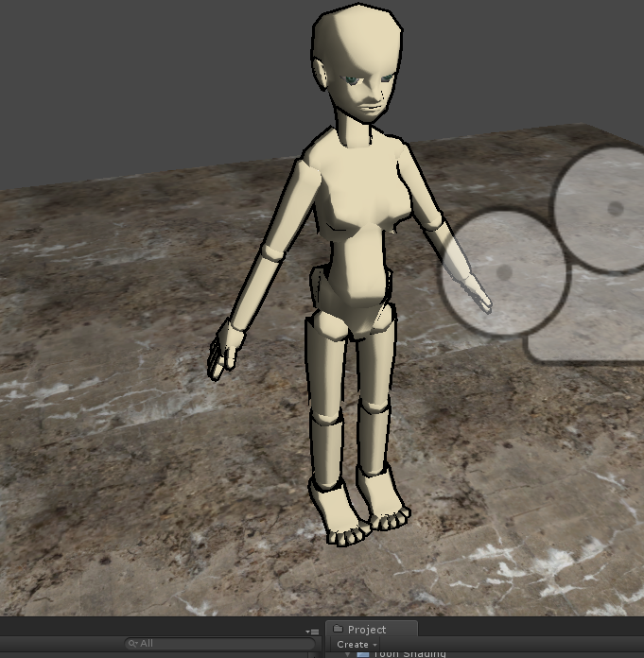Open the panel options menu icon
Viewport: 644px width, 658px height.
pyautogui.click(x=312, y=631)
